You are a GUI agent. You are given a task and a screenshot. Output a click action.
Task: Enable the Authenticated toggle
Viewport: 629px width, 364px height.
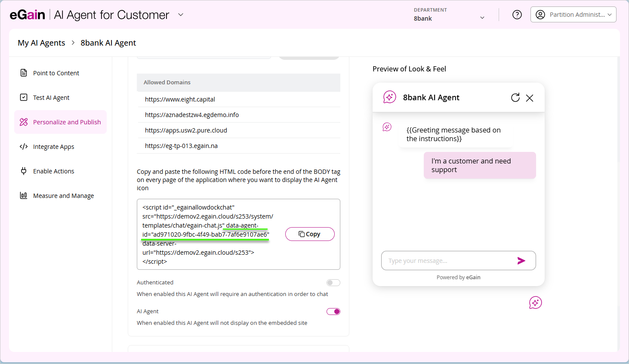point(333,282)
